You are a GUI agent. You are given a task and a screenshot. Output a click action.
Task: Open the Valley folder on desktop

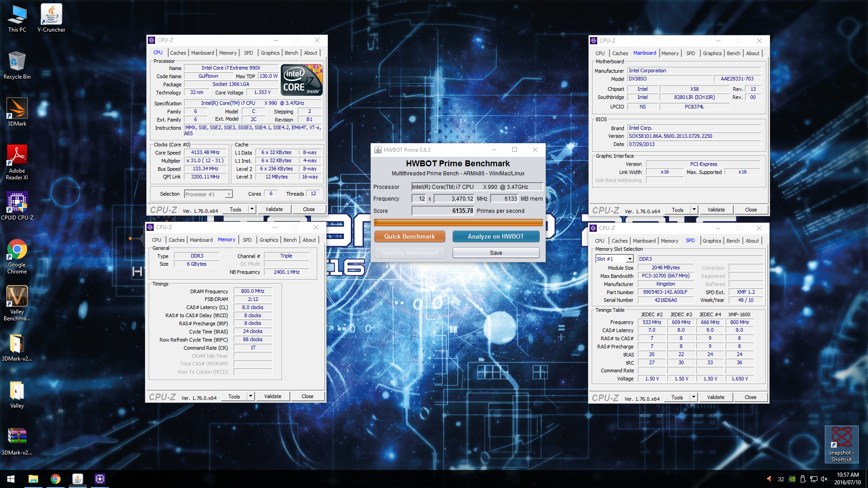(17, 394)
